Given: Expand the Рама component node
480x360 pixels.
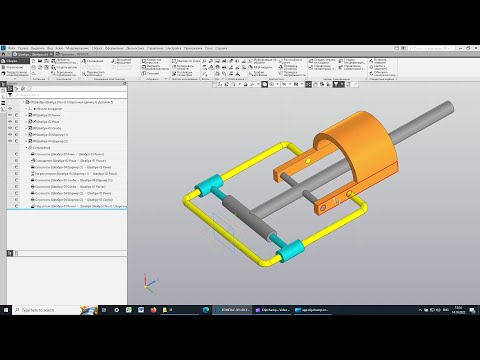Looking at the screenshot, I should coord(26,122).
